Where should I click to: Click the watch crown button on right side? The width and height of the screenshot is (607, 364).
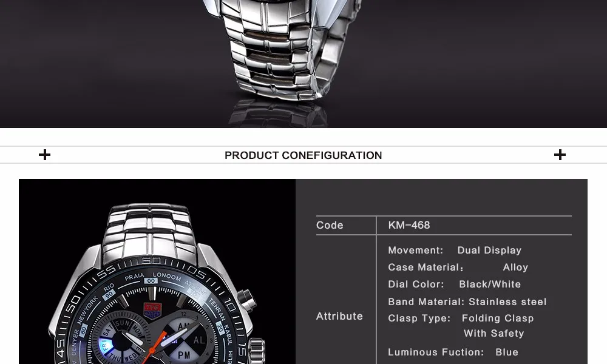[247, 300]
